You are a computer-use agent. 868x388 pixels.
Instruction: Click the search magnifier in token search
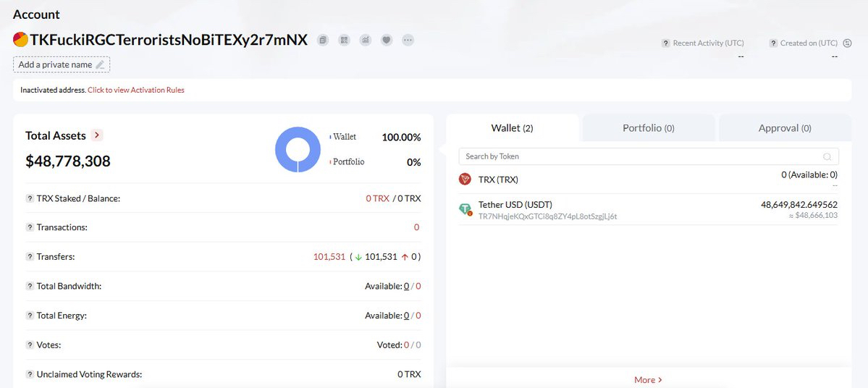(827, 156)
